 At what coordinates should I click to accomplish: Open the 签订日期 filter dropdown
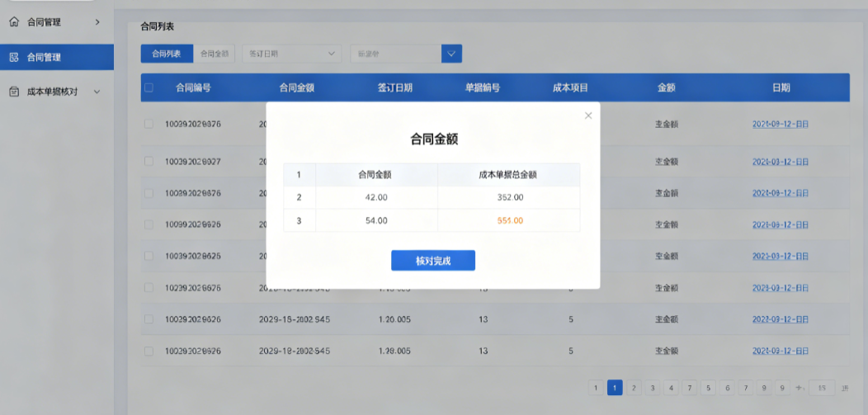point(292,54)
